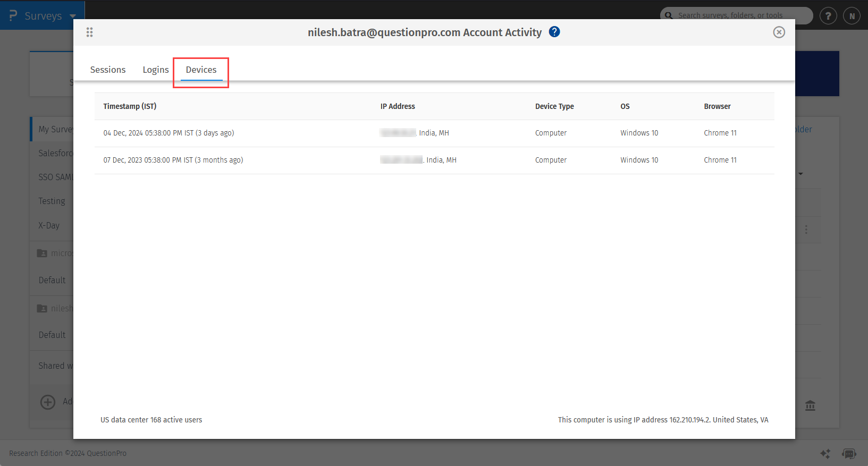
Task: Open the chat support icon in the footer
Action: tap(849, 453)
